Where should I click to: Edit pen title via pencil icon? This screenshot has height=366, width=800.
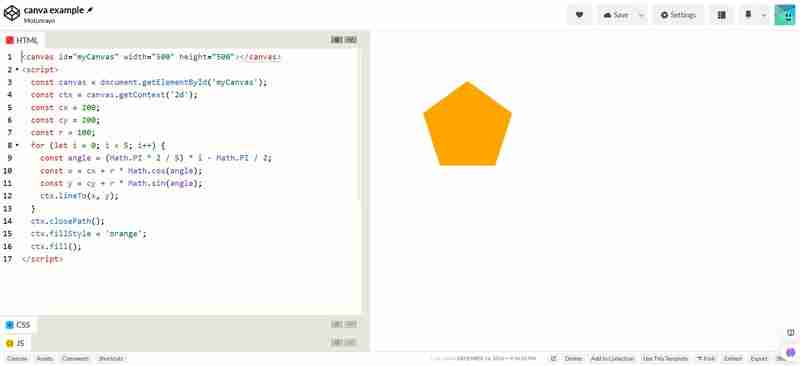90,10
